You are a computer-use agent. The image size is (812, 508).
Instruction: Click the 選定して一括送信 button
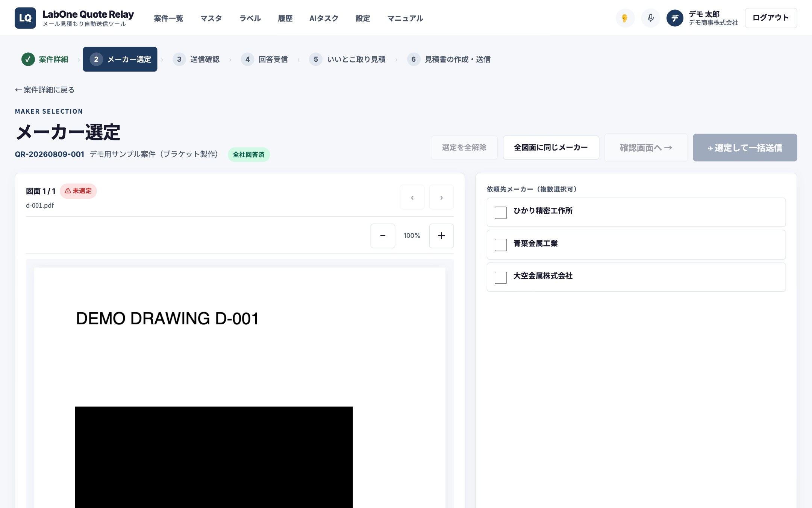point(745,148)
